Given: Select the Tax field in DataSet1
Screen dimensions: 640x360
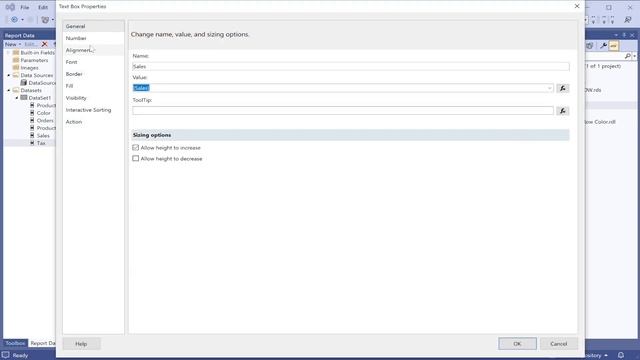Looking at the screenshot, I should click(41, 143).
